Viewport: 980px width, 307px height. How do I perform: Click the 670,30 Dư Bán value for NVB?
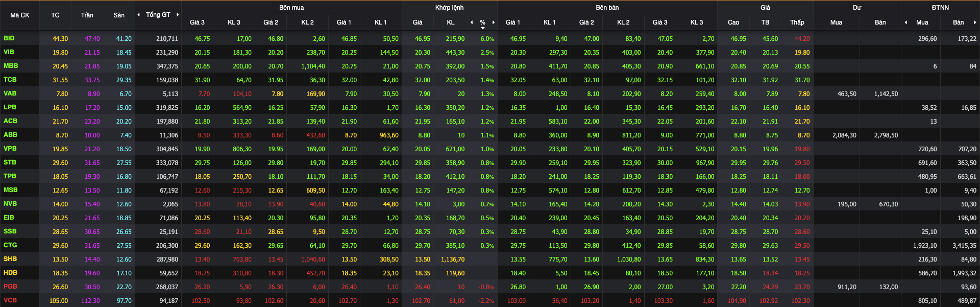pyautogui.click(x=889, y=204)
